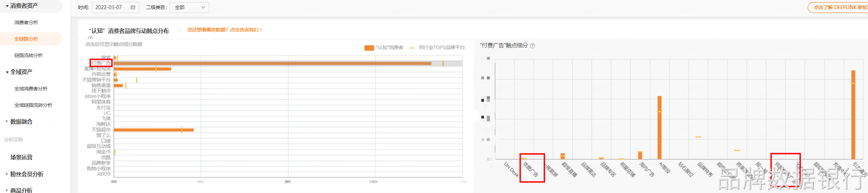Image resolution: width=868 pixels, height=193 pixels.
Task: Toggle the 同行业TOP5品牌平均 legend item
Action: pos(437,48)
